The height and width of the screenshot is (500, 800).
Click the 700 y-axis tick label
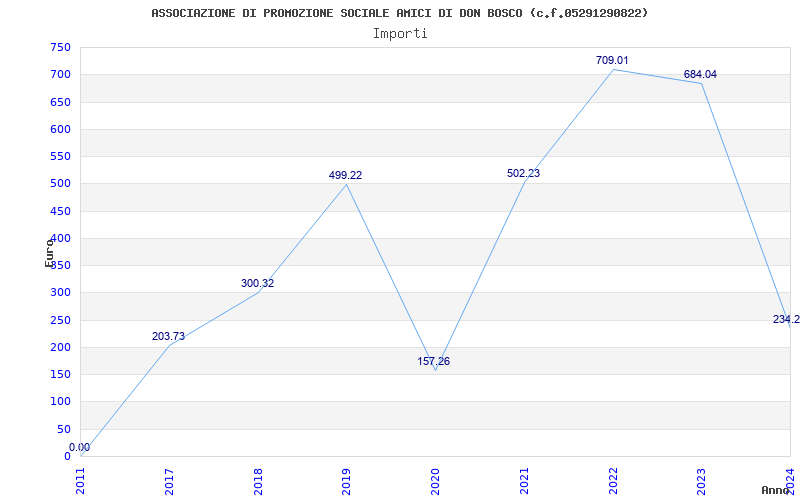click(x=60, y=74)
